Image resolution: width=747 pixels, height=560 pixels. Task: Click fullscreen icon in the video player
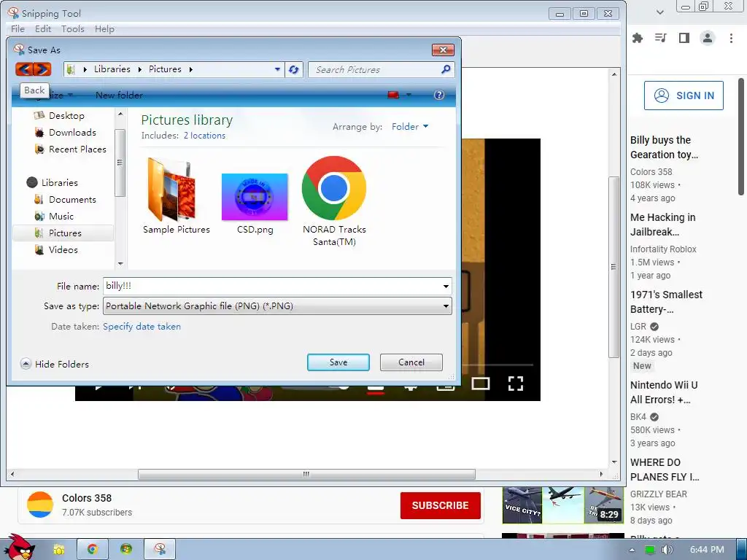point(516,384)
